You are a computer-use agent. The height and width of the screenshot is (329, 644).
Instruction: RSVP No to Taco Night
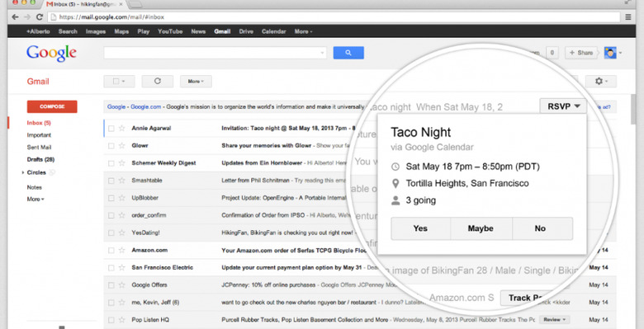[x=542, y=228]
